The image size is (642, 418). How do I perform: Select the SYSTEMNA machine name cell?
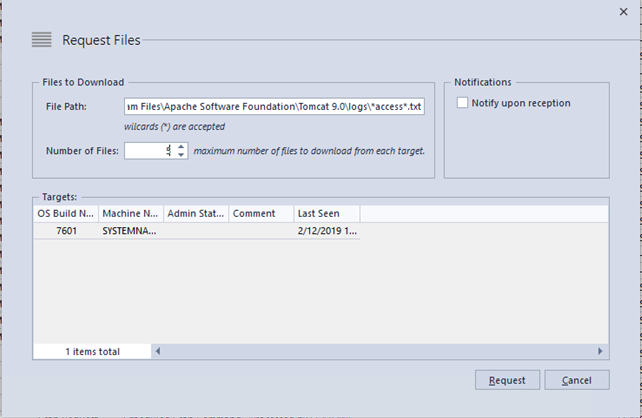pos(130,231)
